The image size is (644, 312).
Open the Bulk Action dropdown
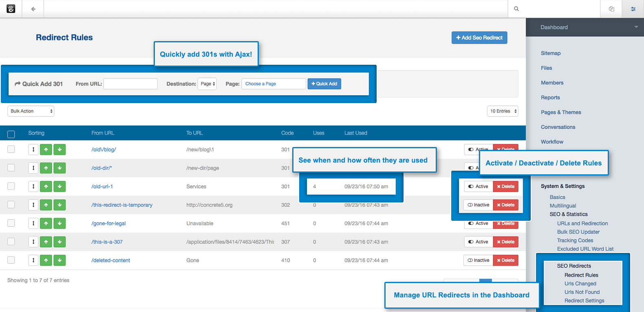coord(31,111)
